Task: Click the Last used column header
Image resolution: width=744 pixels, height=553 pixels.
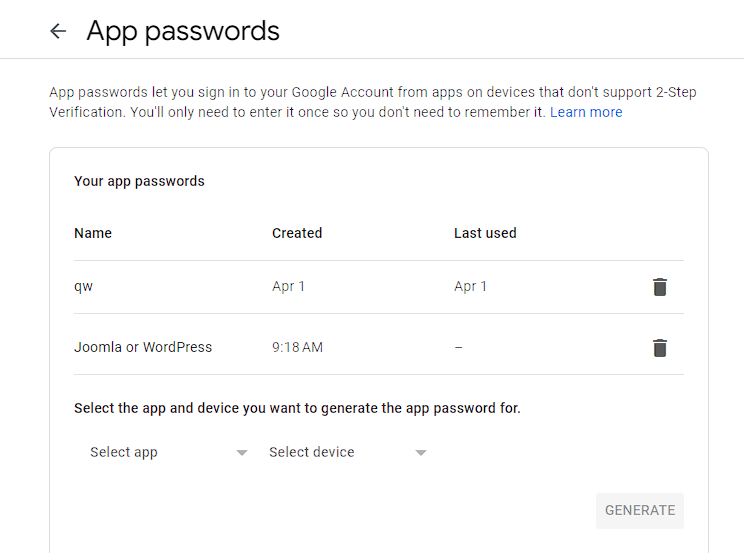Action: click(x=485, y=233)
